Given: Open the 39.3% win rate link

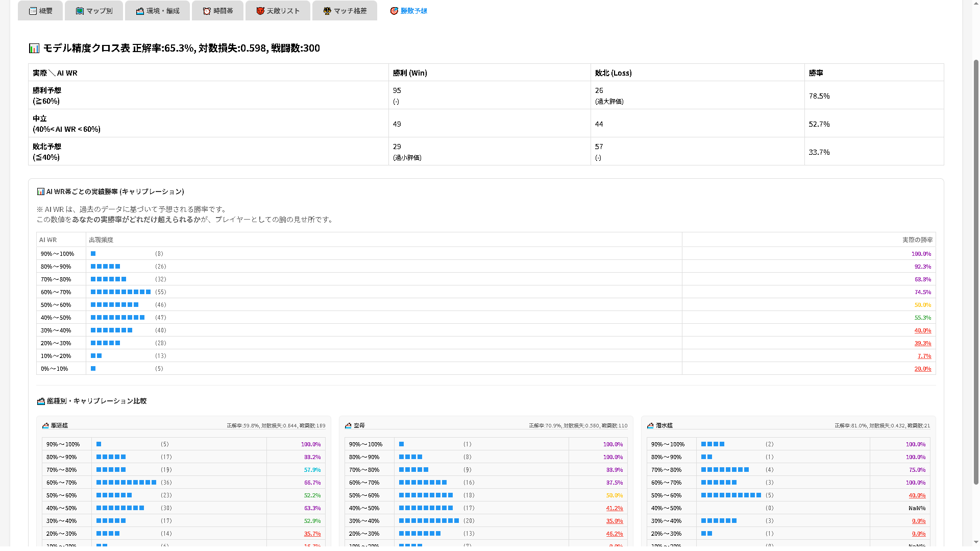Looking at the screenshot, I should click(922, 343).
